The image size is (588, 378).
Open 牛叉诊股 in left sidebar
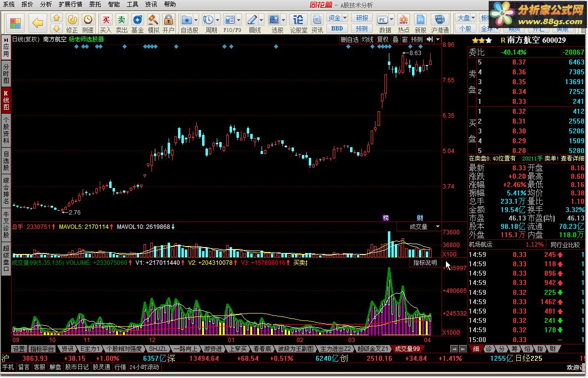(x=6, y=224)
